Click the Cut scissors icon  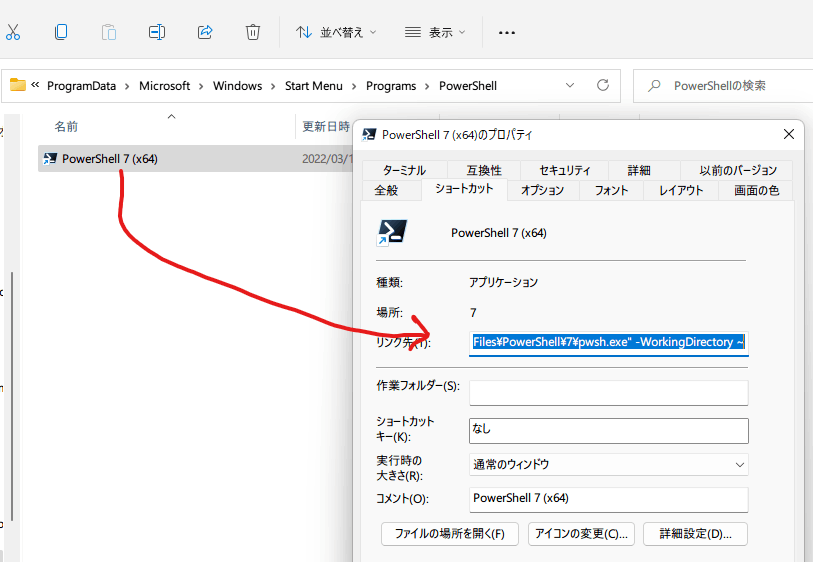click(x=12, y=32)
